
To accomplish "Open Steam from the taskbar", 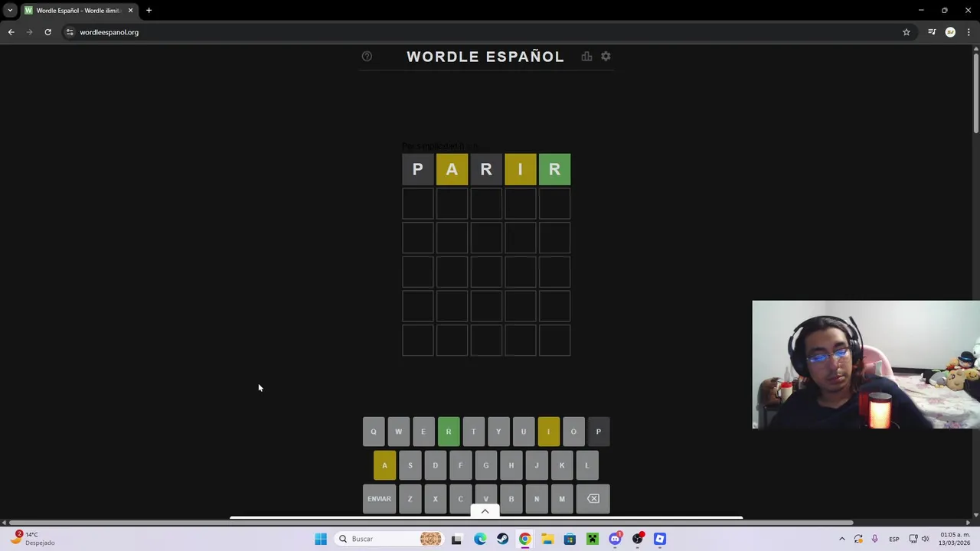I will (x=502, y=539).
